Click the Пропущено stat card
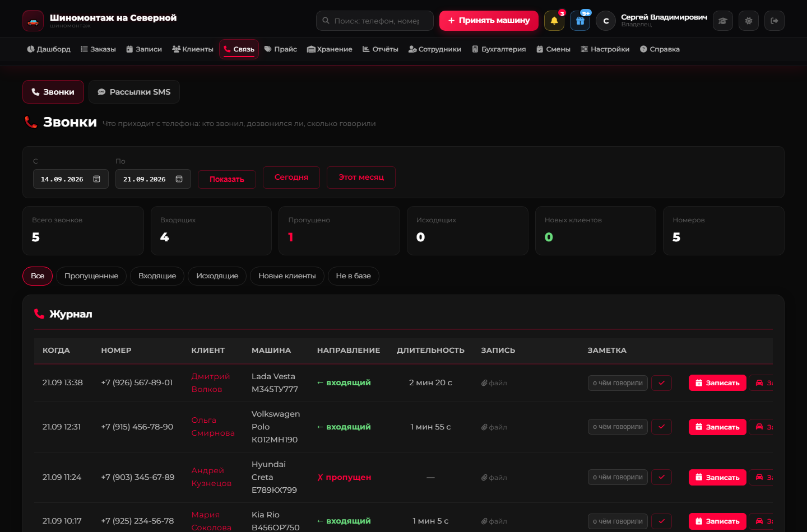Viewport: 807px width, 532px height. click(339, 231)
